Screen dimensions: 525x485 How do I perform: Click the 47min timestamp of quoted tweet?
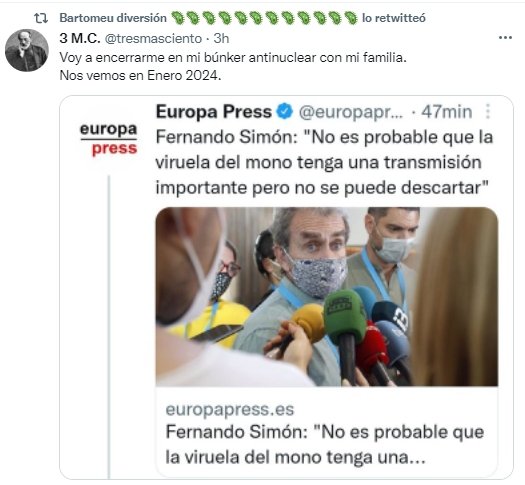point(447,112)
